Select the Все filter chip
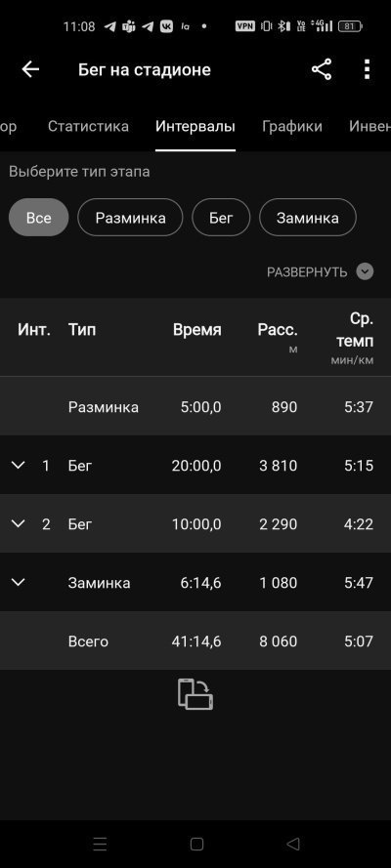391x868 pixels. click(x=39, y=218)
